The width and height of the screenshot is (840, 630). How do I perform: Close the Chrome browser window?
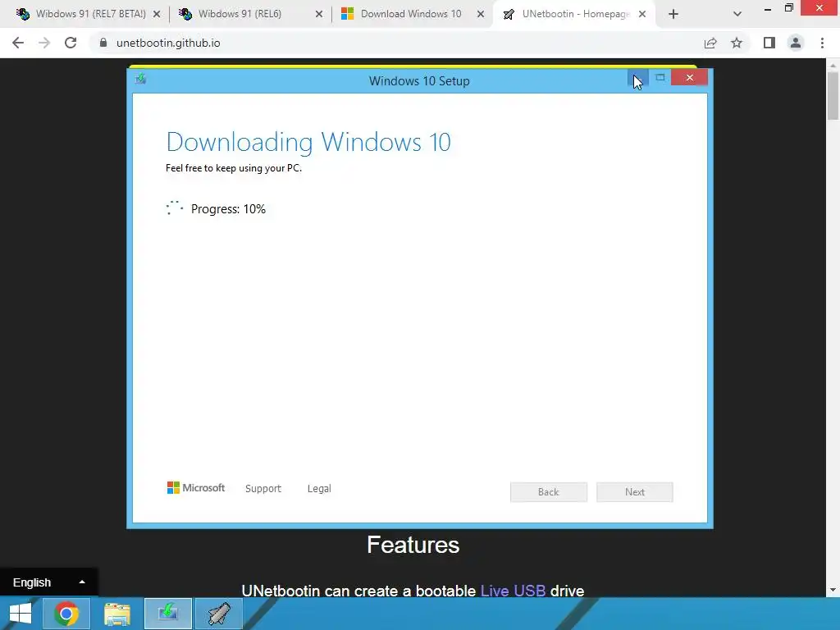[819, 7]
